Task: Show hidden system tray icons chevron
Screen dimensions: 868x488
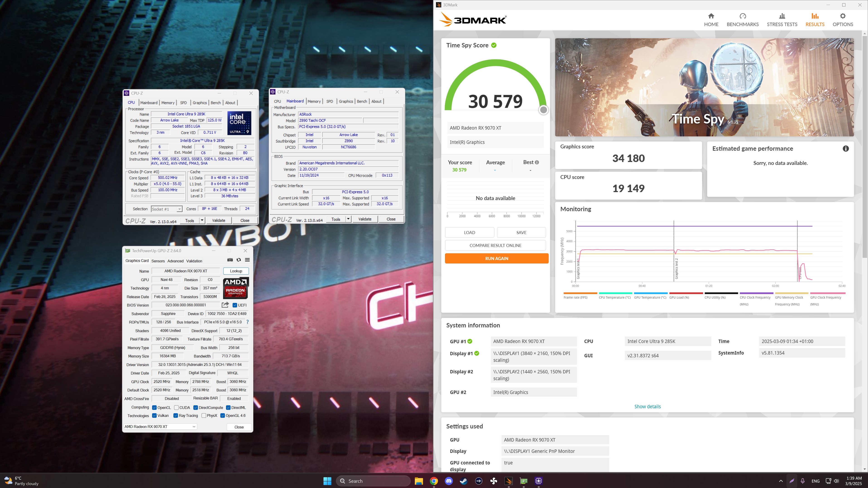Action: 781,481
